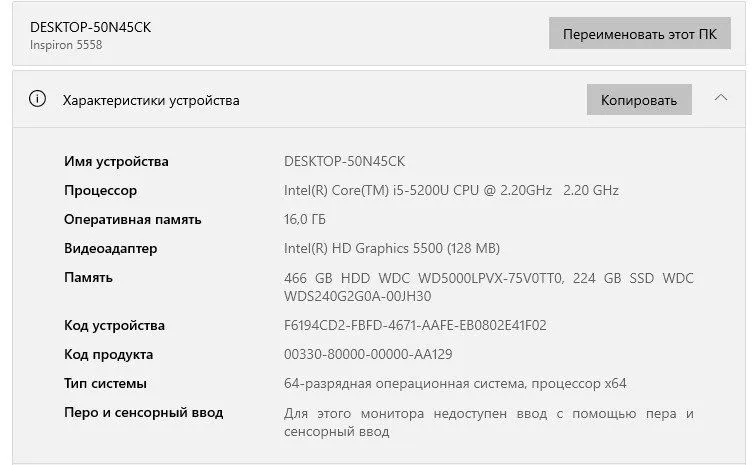Click the Видеоадаптер label
Viewport: 752px width, 465px height.
(110, 248)
